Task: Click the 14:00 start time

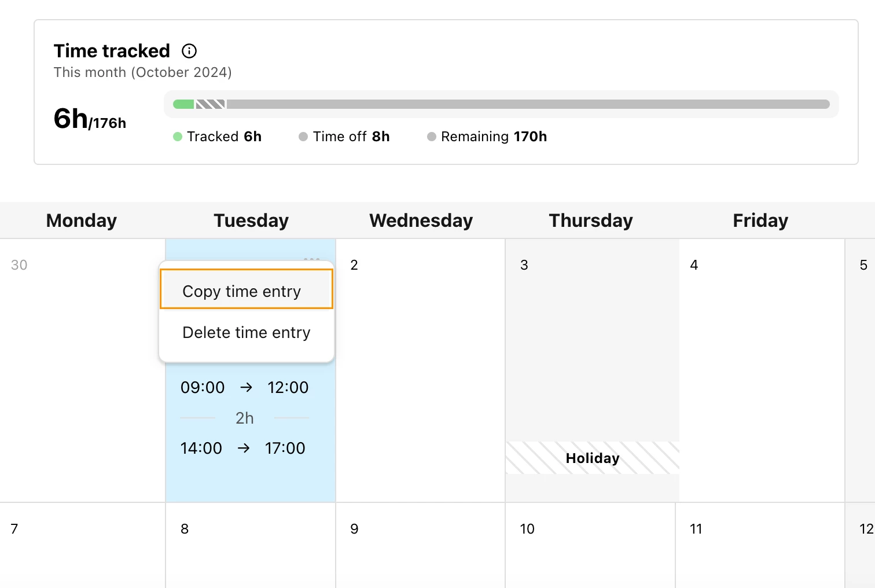Action: pyautogui.click(x=201, y=448)
